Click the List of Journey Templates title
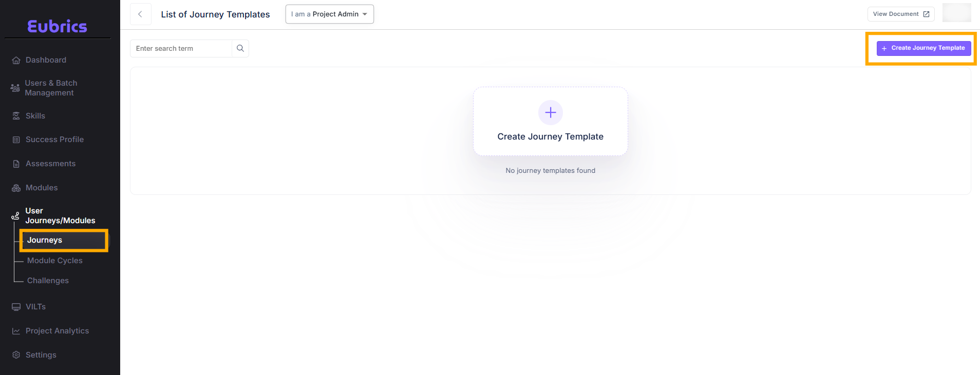 pos(215,14)
